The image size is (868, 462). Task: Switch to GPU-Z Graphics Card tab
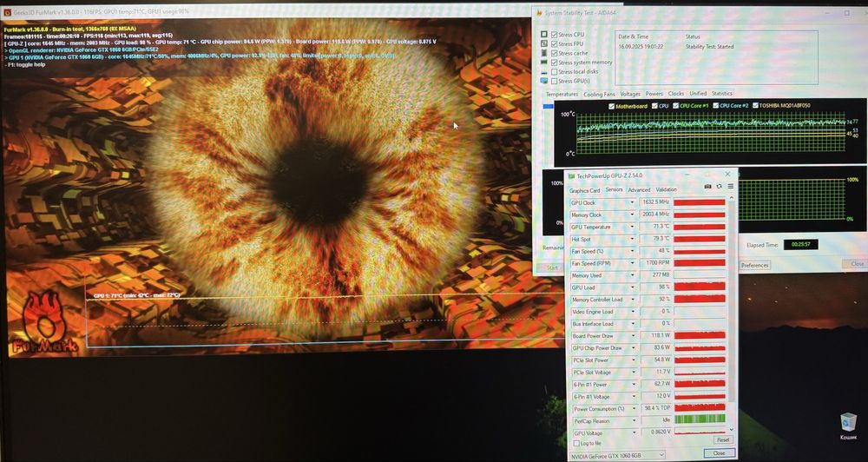(x=584, y=190)
